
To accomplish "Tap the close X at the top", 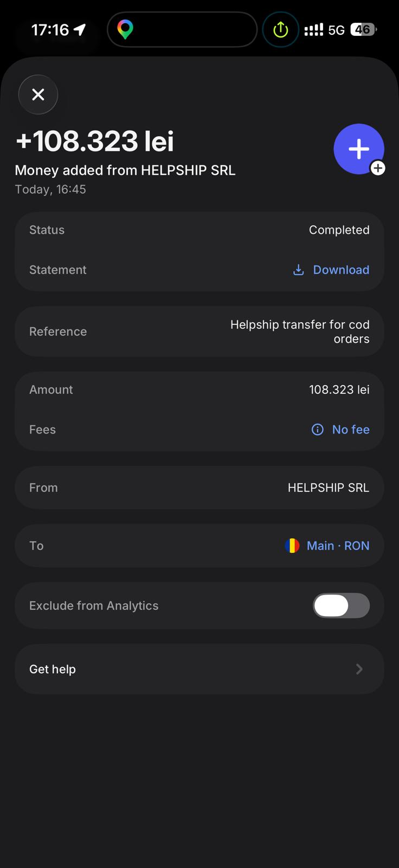I will [x=38, y=94].
